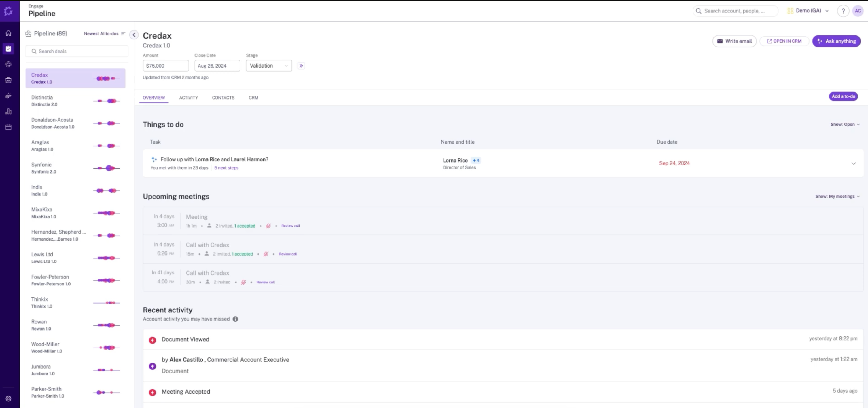Image resolution: width=868 pixels, height=408 pixels.
Task: Click the Parker-Smith activity timeline sparkline
Action: (107, 392)
